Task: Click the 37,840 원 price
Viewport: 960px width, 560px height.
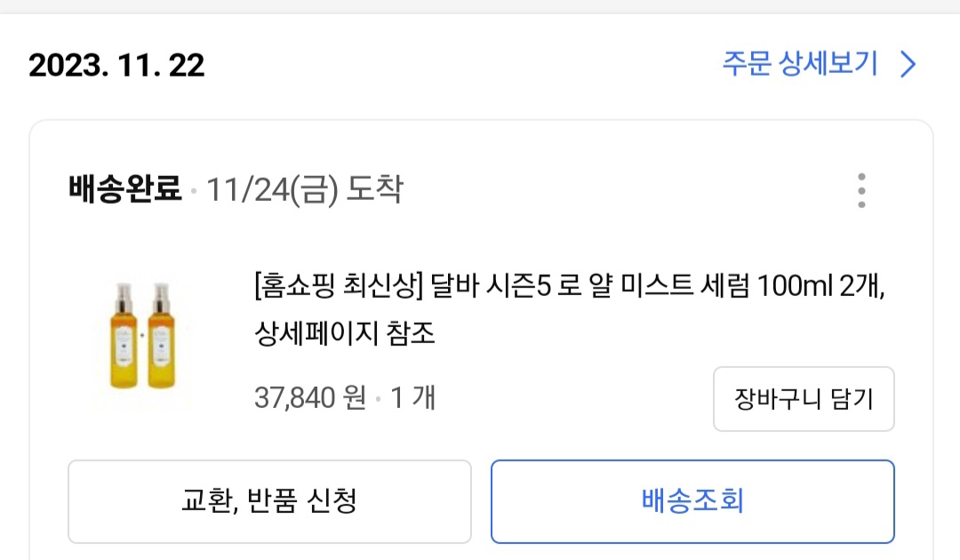Action: (309, 397)
